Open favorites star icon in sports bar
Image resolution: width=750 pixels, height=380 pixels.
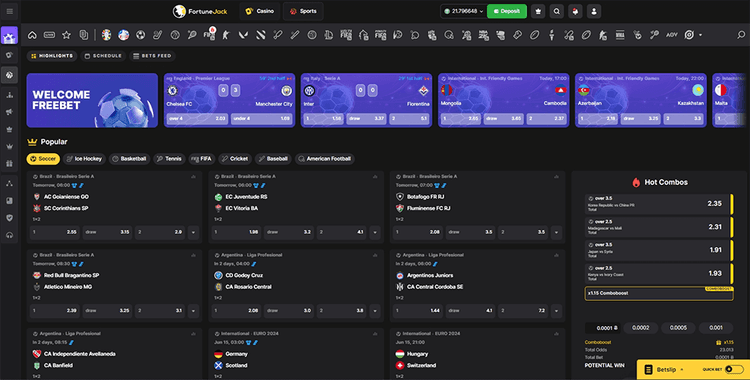pos(66,35)
